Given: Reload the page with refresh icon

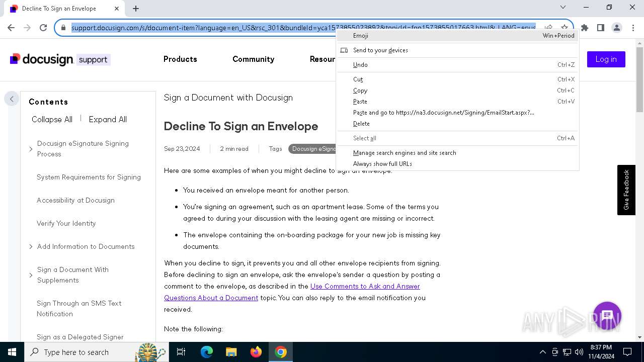Looking at the screenshot, I should point(43,28).
